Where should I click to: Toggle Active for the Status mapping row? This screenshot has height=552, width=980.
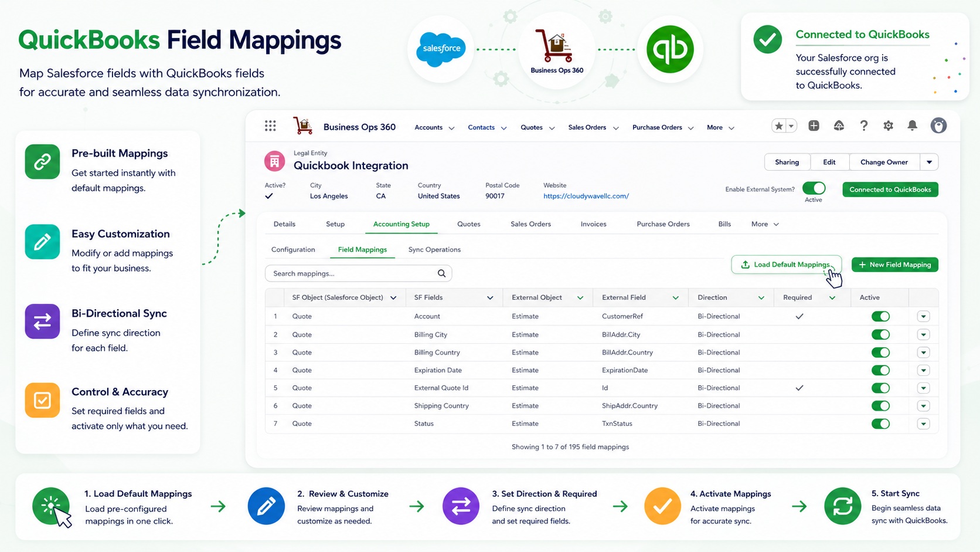(880, 424)
